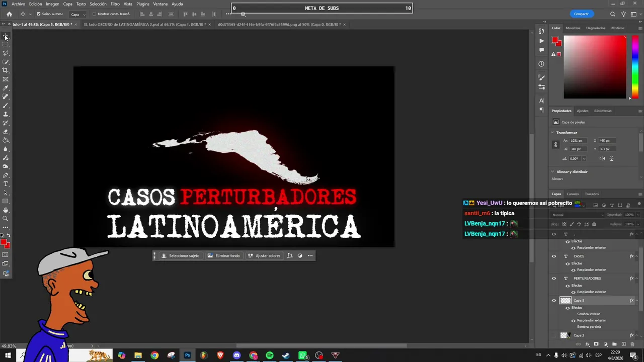Select the Horizontal Type tool
The width and height of the screenshot is (644, 362).
pyautogui.click(x=6, y=184)
